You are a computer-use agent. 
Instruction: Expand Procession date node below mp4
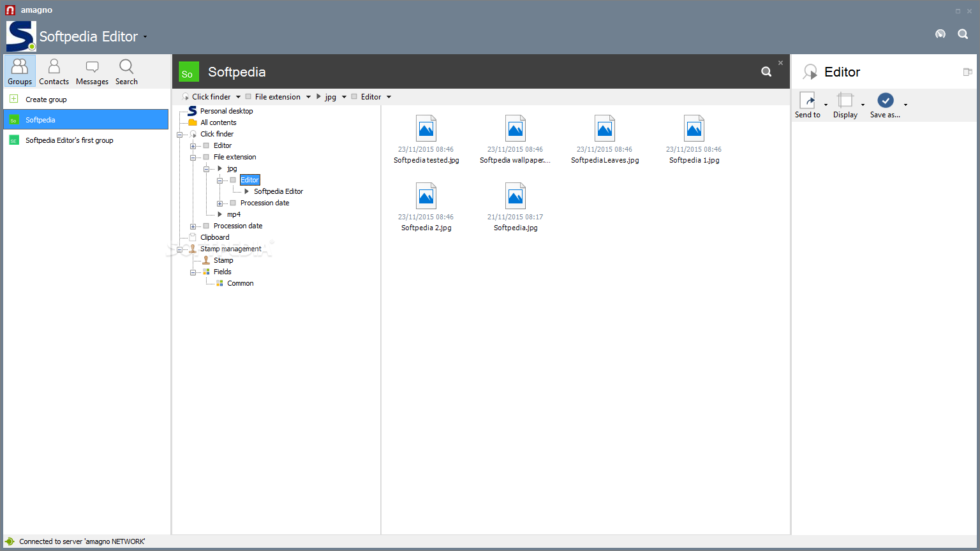click(193, 226)
